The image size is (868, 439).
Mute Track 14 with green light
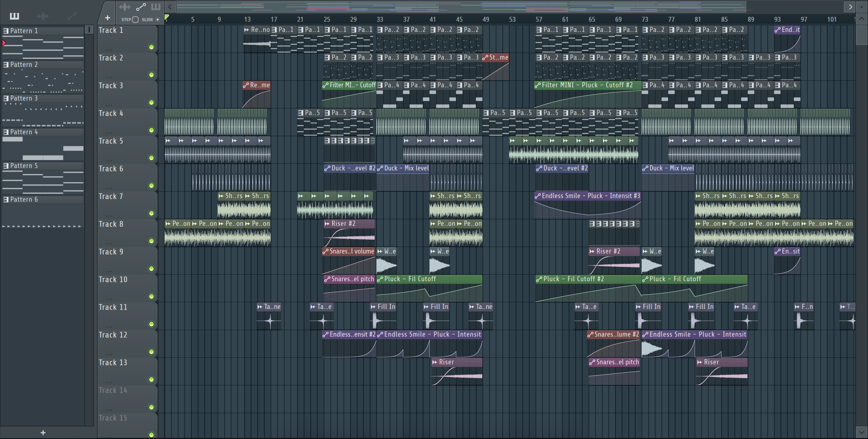coord(152,407)
